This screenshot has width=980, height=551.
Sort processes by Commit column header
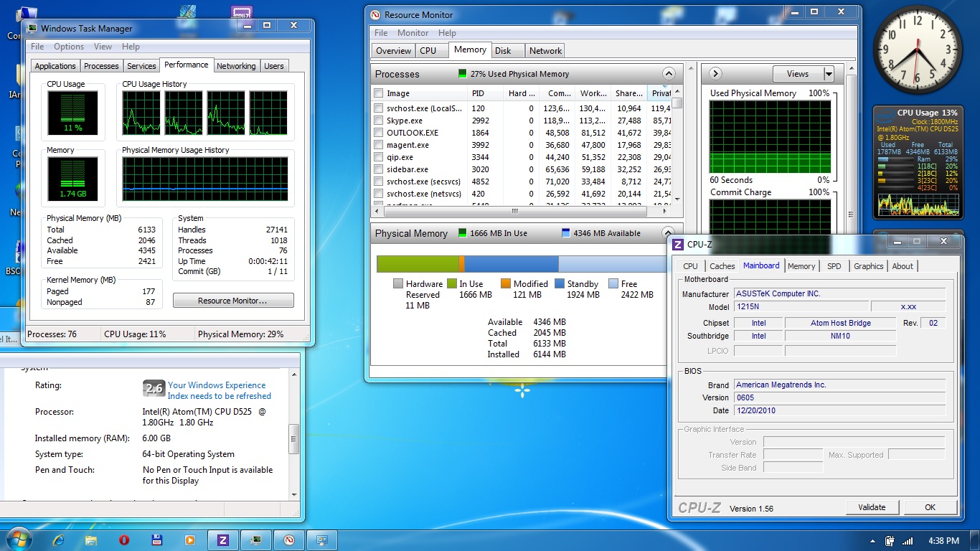(x=557, y=93)
